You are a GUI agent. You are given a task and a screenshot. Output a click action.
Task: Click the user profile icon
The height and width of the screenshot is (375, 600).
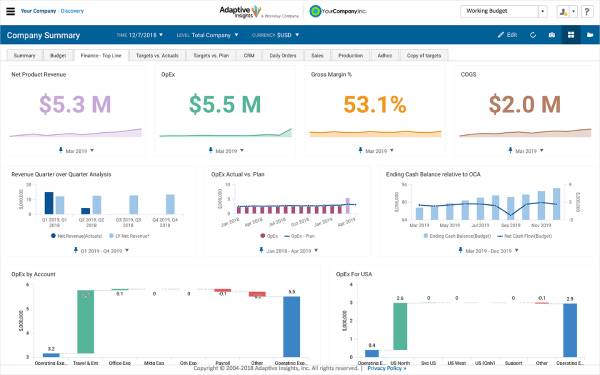pyautogui.click(x=563, y=11)
